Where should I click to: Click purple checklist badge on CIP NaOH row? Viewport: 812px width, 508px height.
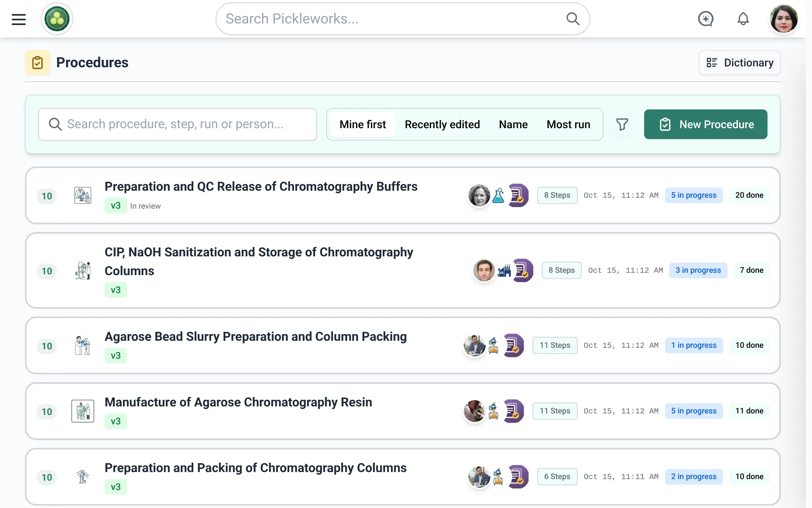523,270
